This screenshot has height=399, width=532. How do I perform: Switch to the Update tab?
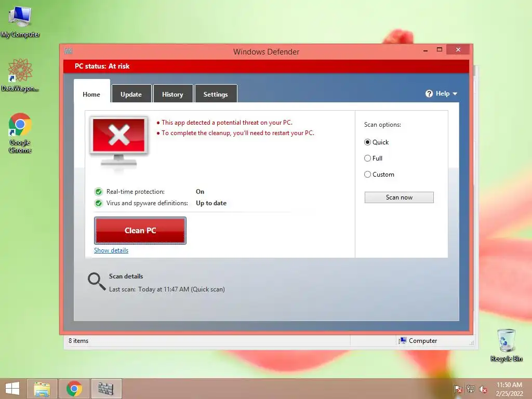(131, 94)
